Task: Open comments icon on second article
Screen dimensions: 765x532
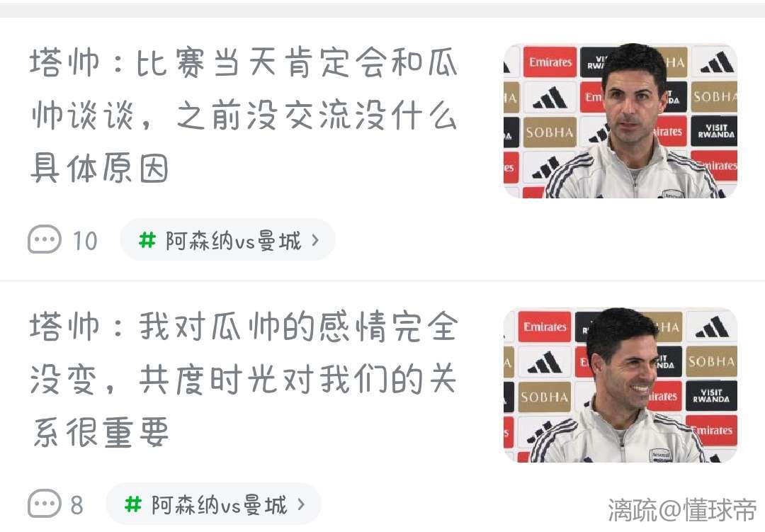Action: point(45,503)
